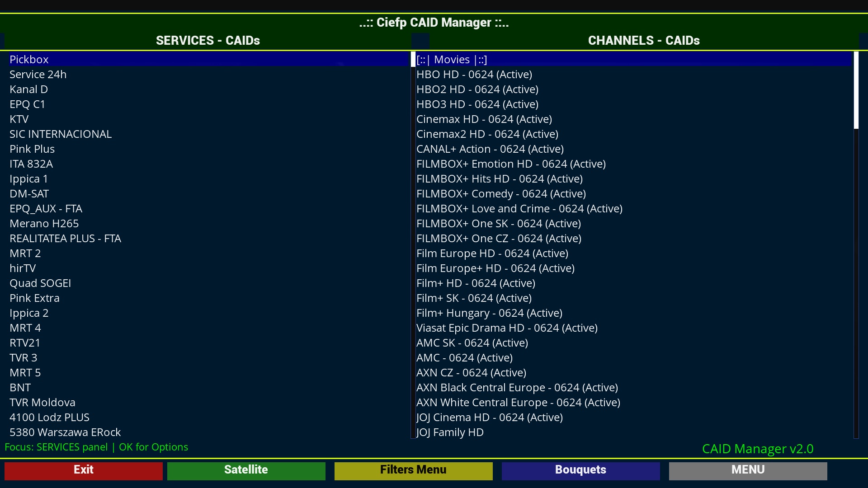Image resolution: width=868 pixels, height=488 pixels.
Task: Select Film+ Hungary - 0624 channel
Action: [634, 313]
